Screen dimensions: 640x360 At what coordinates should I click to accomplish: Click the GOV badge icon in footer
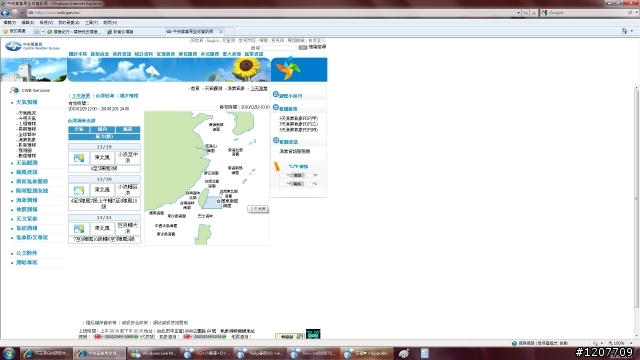(313, 334)
